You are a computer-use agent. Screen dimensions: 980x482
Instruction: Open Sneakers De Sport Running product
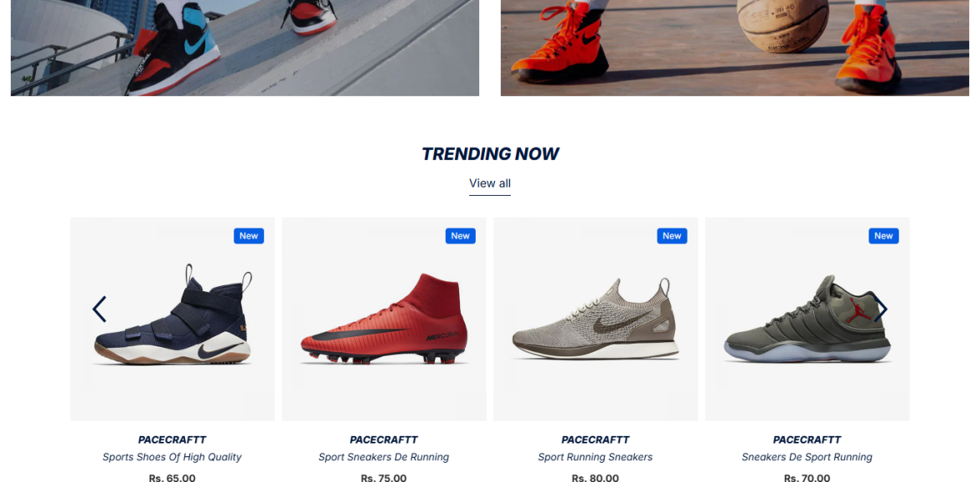pyautogui.click(x=807, y=457)
